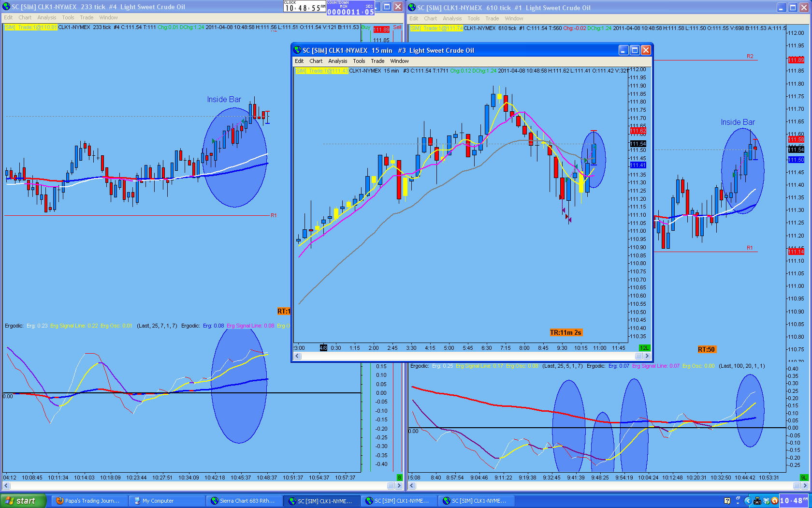The image size is (812, 508).
Task: Click the 233 tick chart window globe icon
Action: [6, 7]
